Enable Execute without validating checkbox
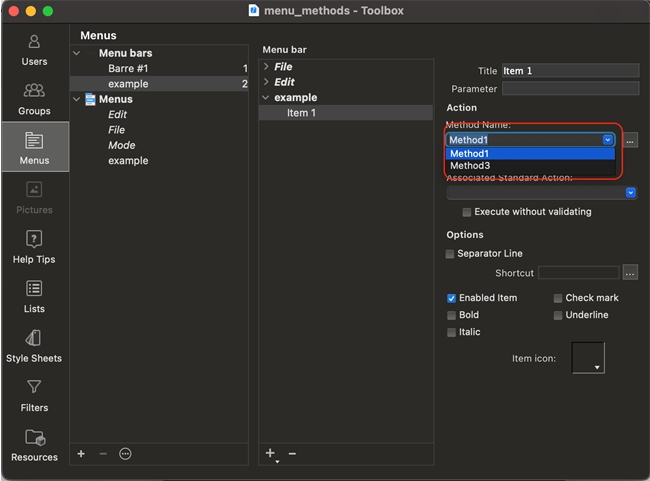650x481 pixels. coord(467,212)
